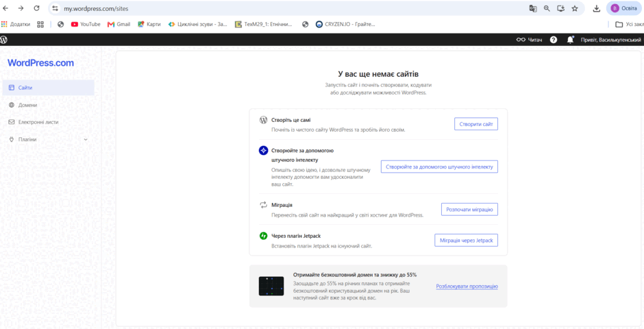Select Домени in the sidebar

coord(49,105)
